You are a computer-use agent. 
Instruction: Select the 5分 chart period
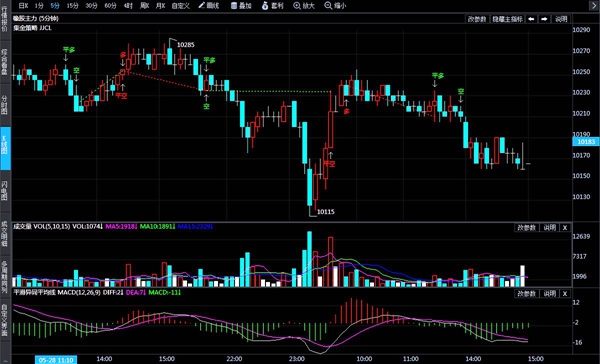[55, 5]
